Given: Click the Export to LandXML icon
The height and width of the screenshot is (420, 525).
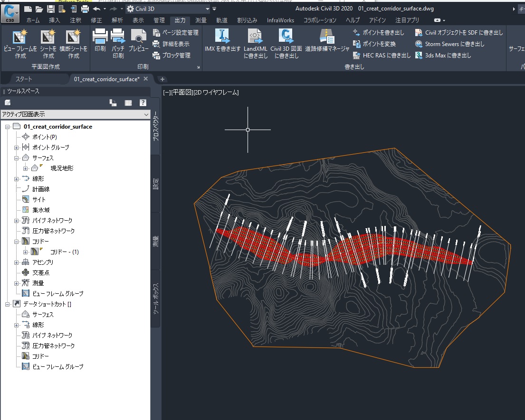Looking at the screenshot, I should (x=255, y=36).
